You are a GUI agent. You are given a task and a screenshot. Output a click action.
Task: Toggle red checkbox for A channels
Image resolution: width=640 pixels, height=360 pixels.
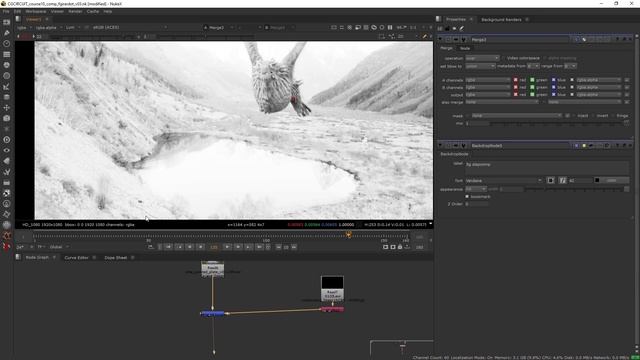[x=516, y=80]
